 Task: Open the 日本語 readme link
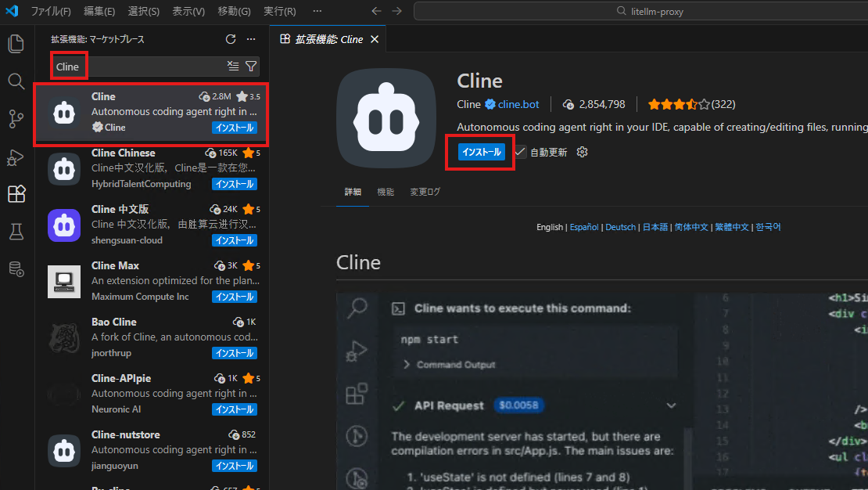pos(655,227)
